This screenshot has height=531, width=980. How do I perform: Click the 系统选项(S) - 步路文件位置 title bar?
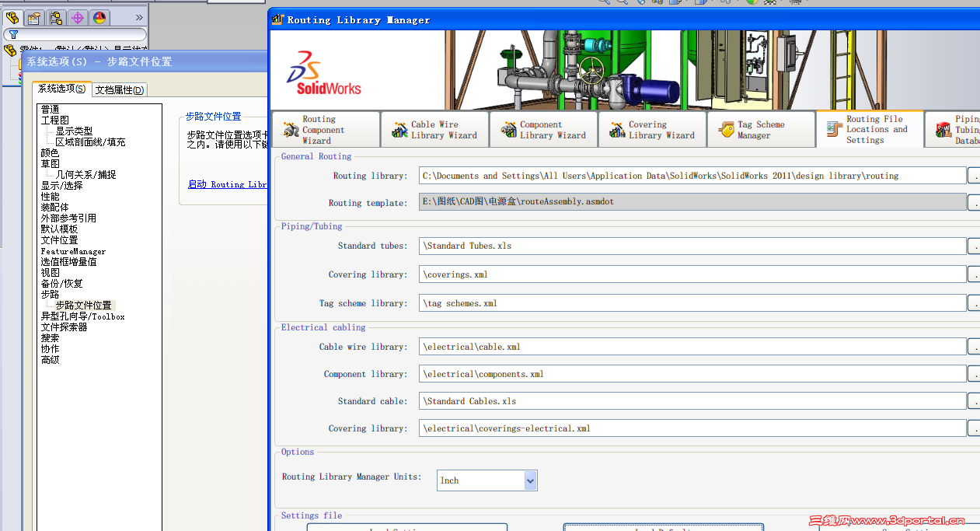[x=145, y=61]
